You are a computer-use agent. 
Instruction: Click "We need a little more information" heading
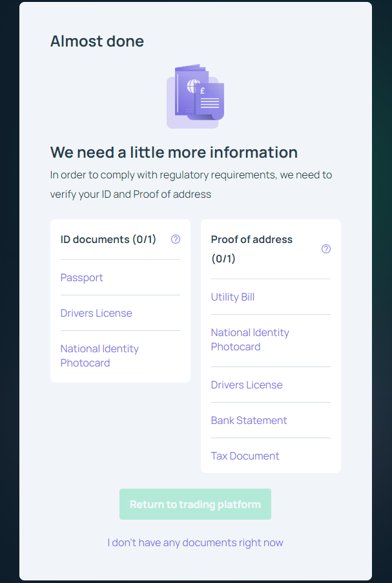click(x=174, y=153)
